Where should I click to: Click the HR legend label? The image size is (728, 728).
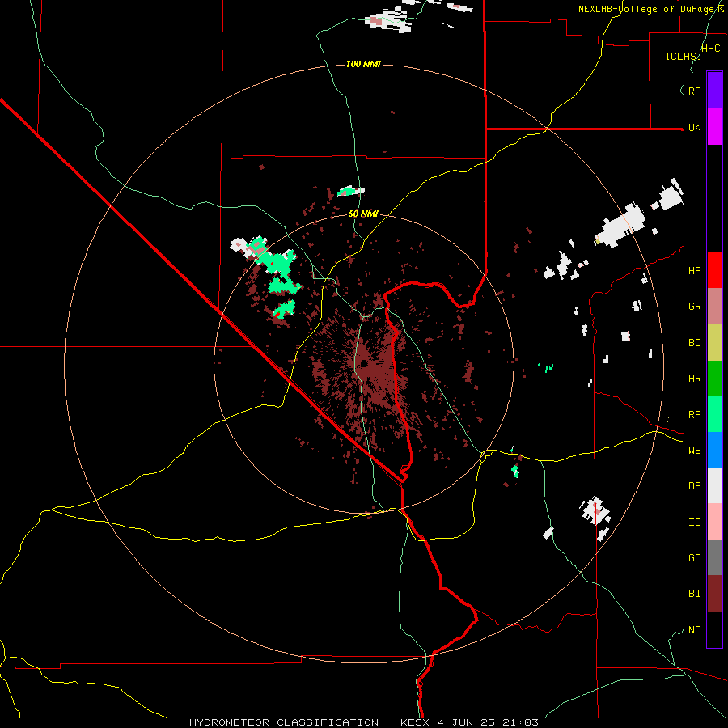(695, 379)
